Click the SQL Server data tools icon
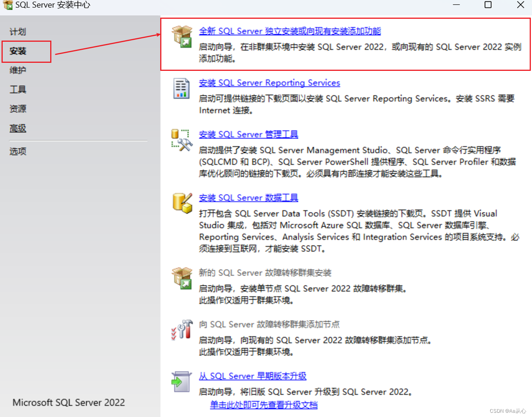The height and width of the screenshot is (417, 532). (x=182, y=203)
